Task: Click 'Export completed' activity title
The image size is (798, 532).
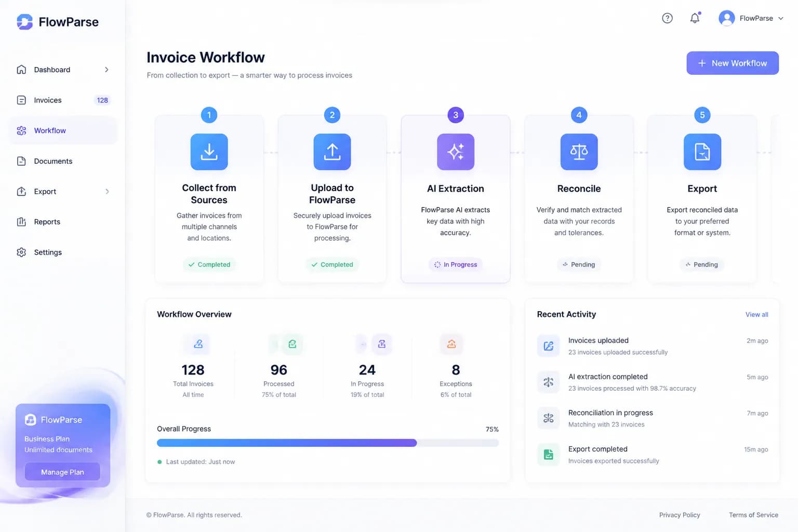Action: [598, 449]
